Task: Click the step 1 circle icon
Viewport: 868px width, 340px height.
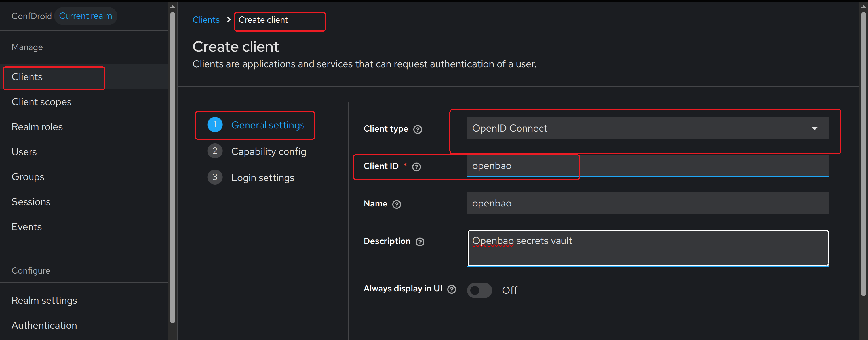Action: point(215,125)
